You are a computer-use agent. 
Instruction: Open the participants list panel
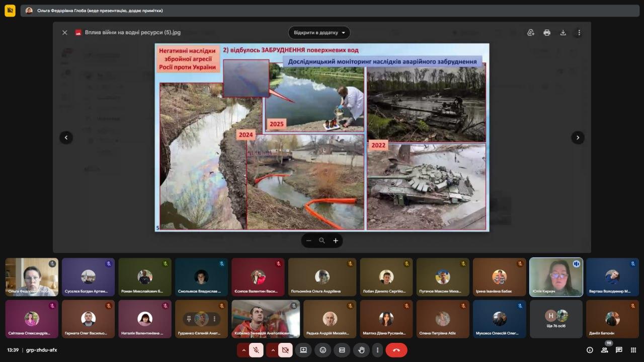[x=604, y=350]
